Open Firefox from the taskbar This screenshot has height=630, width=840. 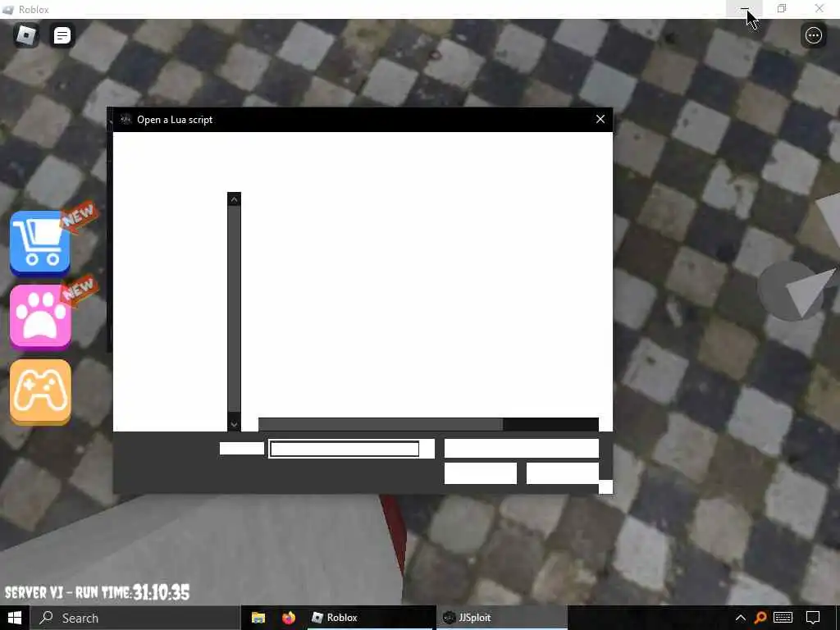pyautogui.click(x=289, y=618)
